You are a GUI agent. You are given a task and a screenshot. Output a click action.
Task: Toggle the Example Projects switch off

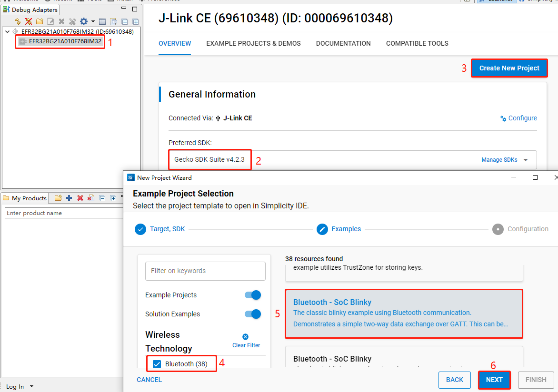(252, 295)
